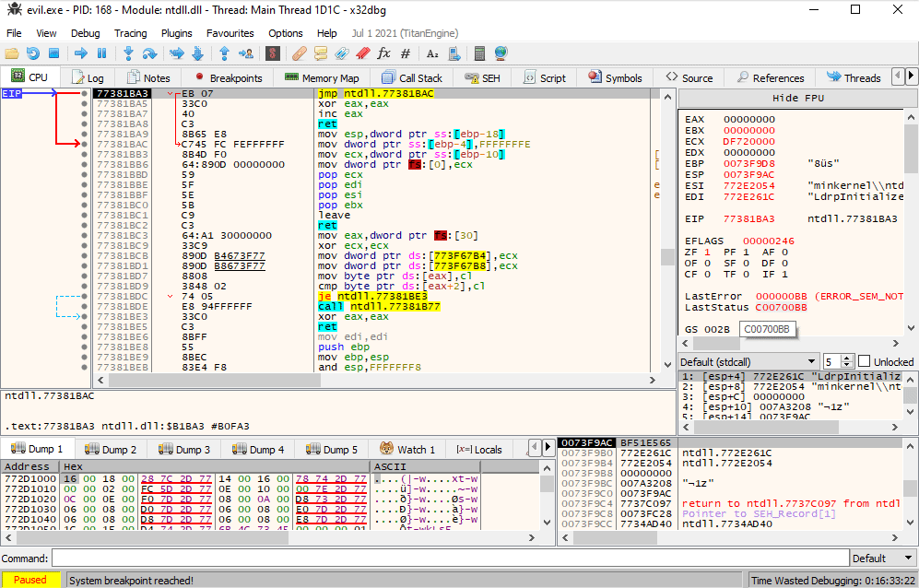This screenshot has width=919, height=588.
Task: Click the disassembly horizontal scrollbar thumb
Action: 215,380
